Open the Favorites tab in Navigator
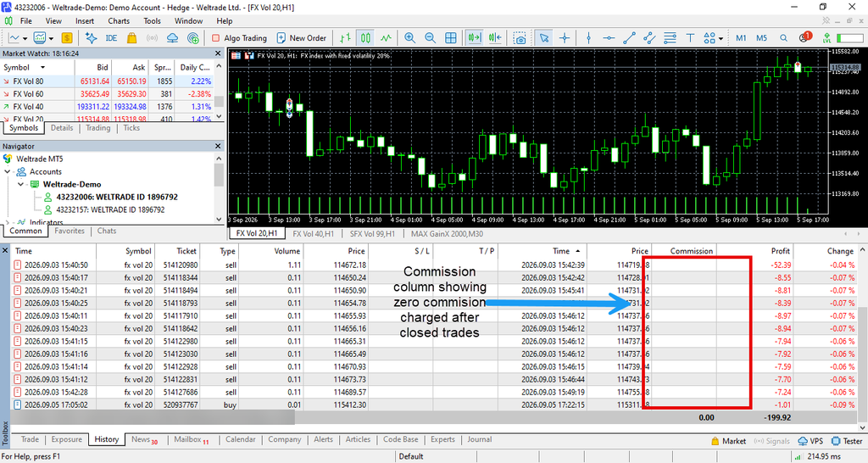This screenshot has width=868, height=463. click(x=70, y=231)
